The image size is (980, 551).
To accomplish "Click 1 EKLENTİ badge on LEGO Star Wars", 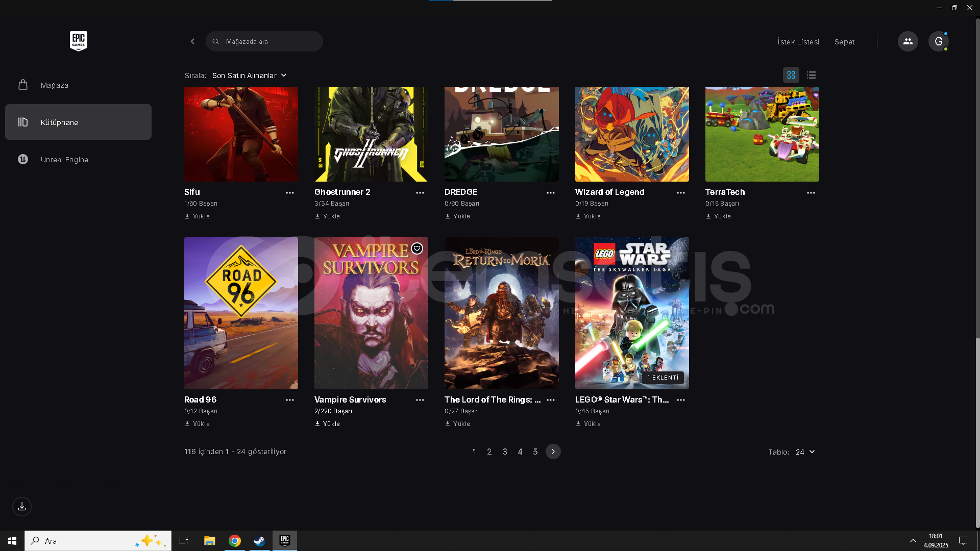I will point(663,378).
